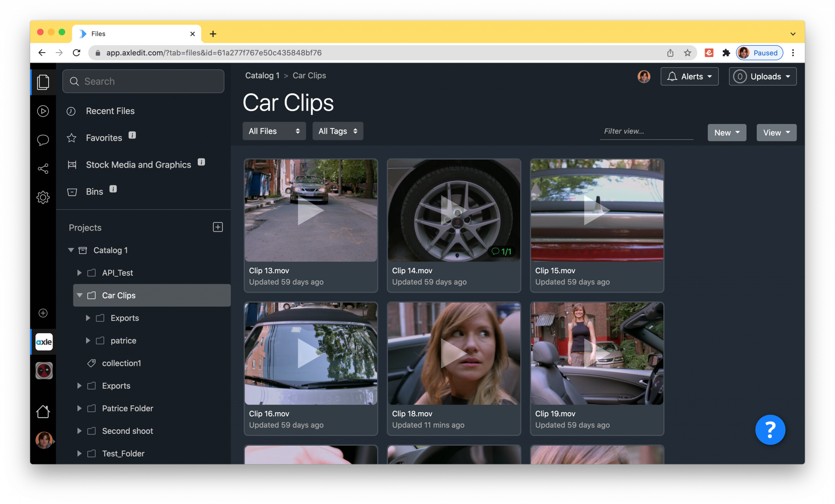The width and height of the screenshot is (835, 504).
Task: Click inside the Filter view field
Action: (646, 131)
